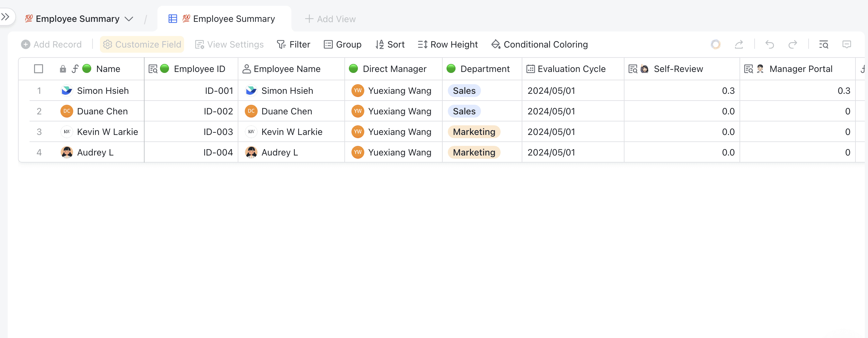Viewport: 868px width, 338px height.
Task: Click the colorful AI assistant circle icon
Action: click(x=715, y=44)
